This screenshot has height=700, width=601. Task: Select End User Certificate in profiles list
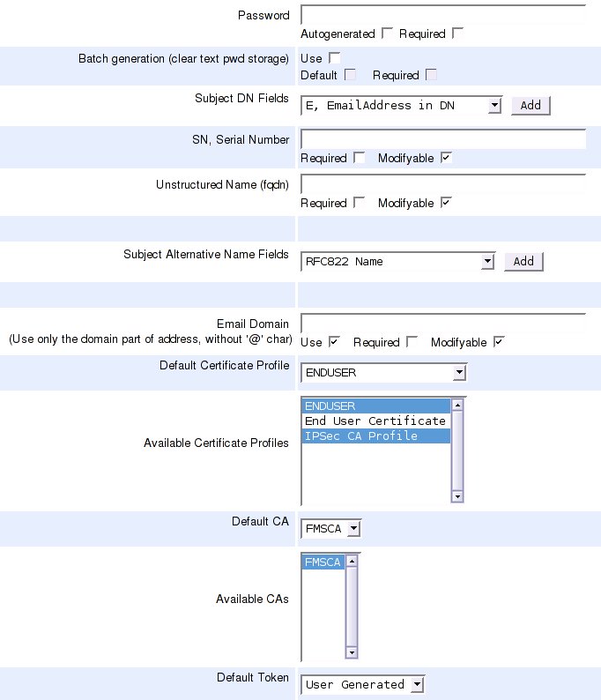375,421
